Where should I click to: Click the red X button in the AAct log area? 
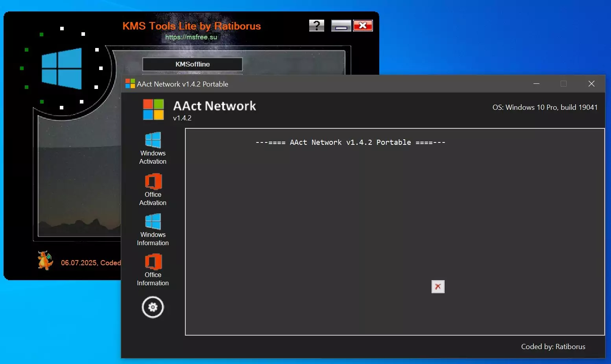438,287
